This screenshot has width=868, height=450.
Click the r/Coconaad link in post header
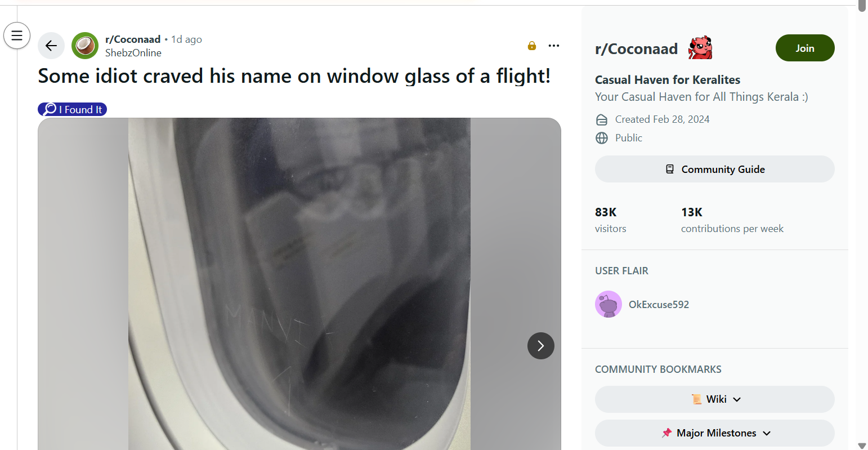133,39
